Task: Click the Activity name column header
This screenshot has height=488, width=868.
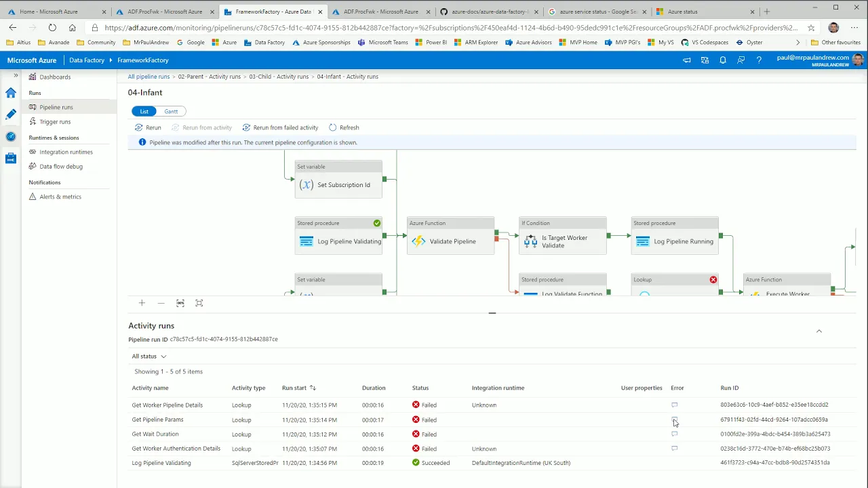Action: click(151, 388)
